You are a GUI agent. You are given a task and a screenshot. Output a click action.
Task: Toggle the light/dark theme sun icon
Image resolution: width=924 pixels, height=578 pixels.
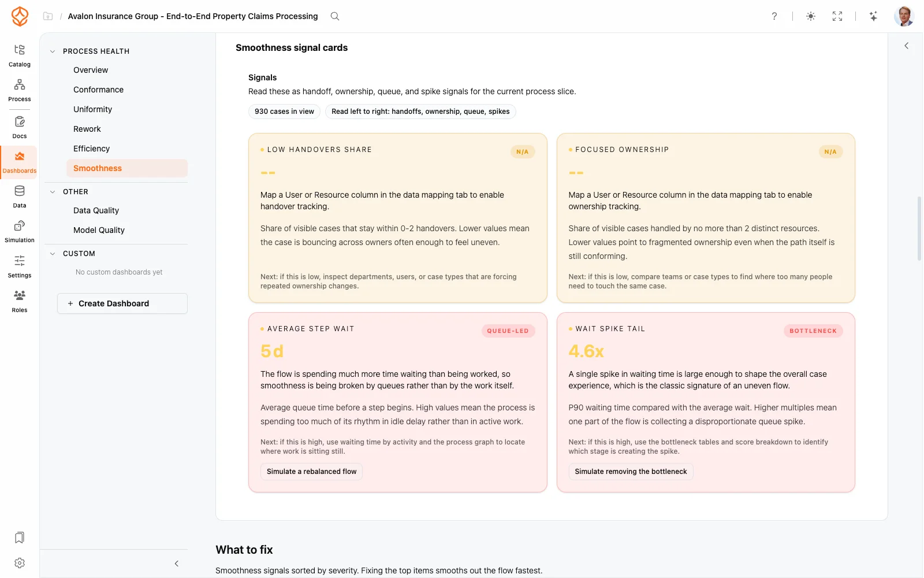(x=811, y=16)
